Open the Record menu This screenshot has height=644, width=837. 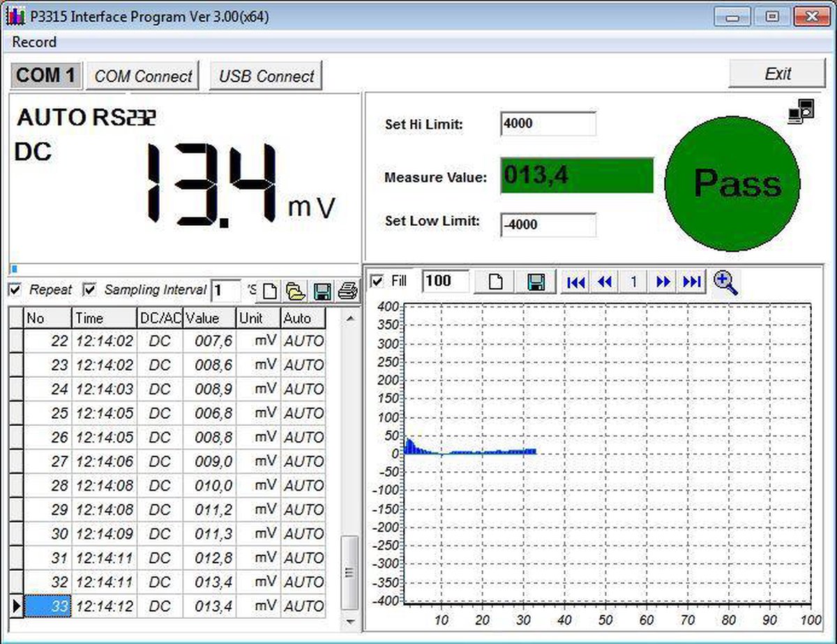click(x=34, y=43)
